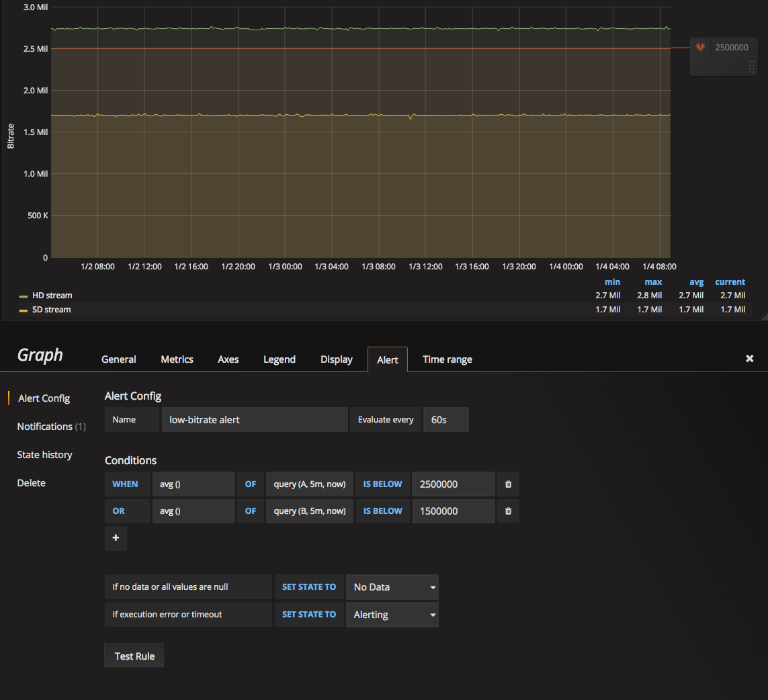Close the graph editor with the X icon
This screenshot has height=700, width=768.
[x=749, y=359]
